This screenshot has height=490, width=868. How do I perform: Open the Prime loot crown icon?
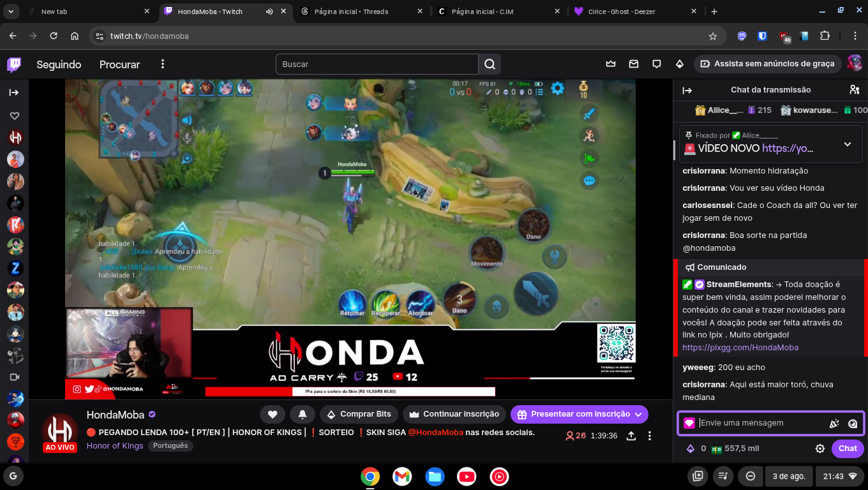(x=611, y=64)
